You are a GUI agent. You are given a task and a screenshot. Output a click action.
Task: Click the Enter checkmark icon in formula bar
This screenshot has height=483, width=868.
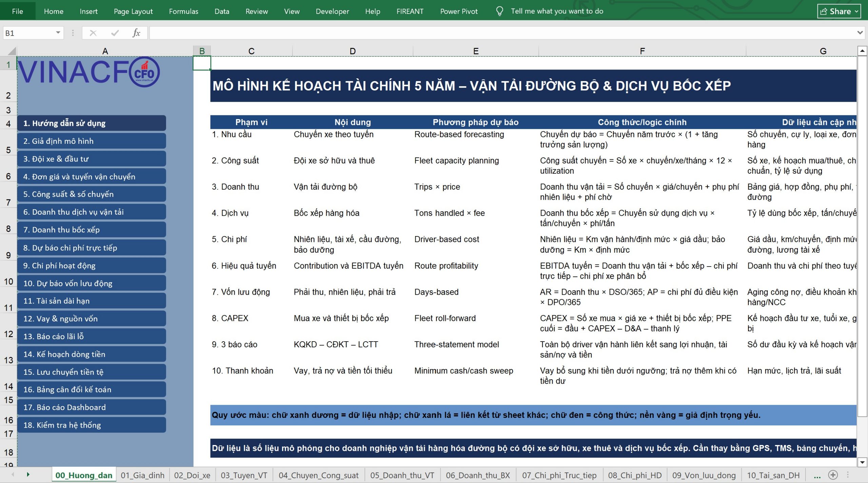pyautogui.click(x=115, y=33)
